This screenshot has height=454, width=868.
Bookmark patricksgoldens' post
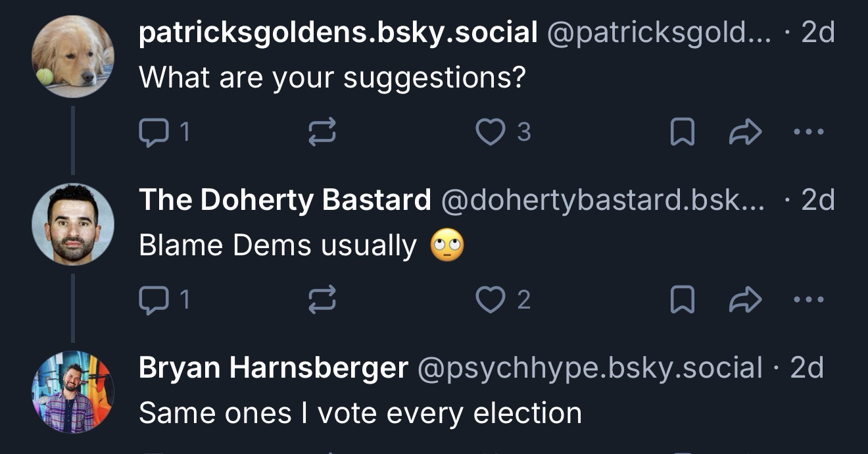(682, 133)
